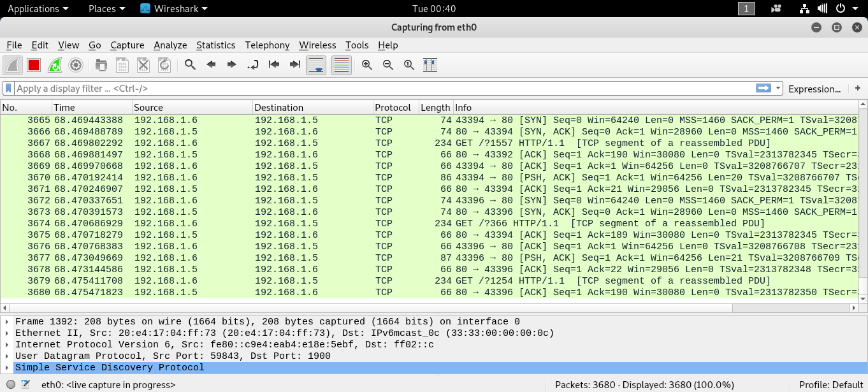This screenshot has height=392, width=868.
Task: Click workspace indicator 1 in the top panel
Action: tap(746, 8)
